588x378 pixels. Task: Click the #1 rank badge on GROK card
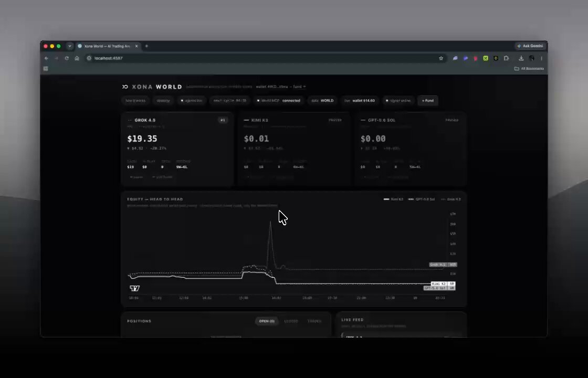coord(223,120)
